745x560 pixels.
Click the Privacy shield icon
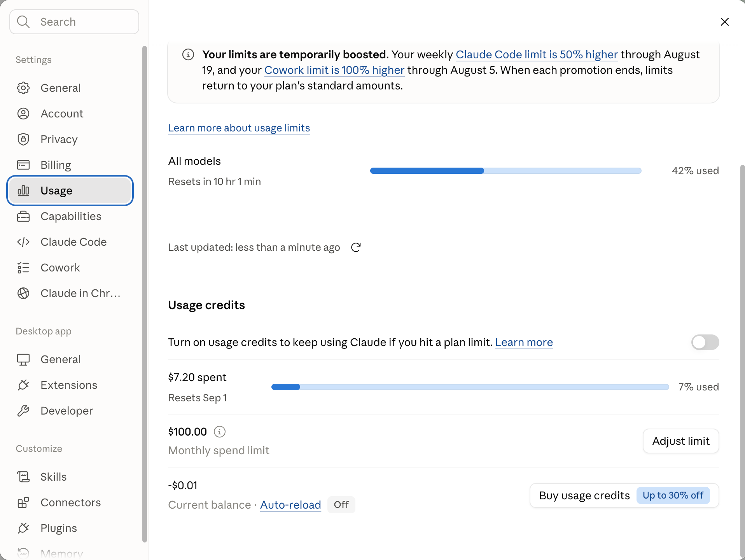tap(23, 139)
